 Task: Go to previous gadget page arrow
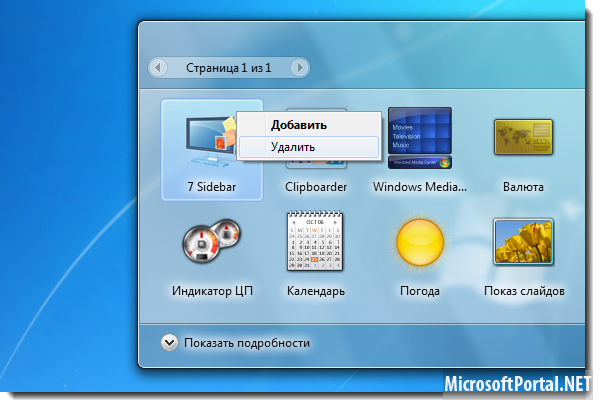coord(158,68)
